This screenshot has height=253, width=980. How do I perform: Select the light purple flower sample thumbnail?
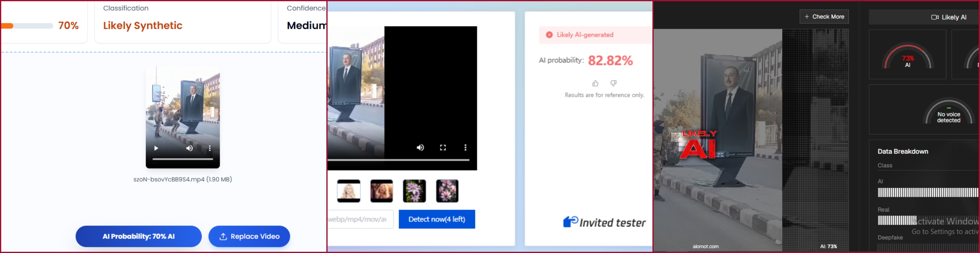click(414, 191)
